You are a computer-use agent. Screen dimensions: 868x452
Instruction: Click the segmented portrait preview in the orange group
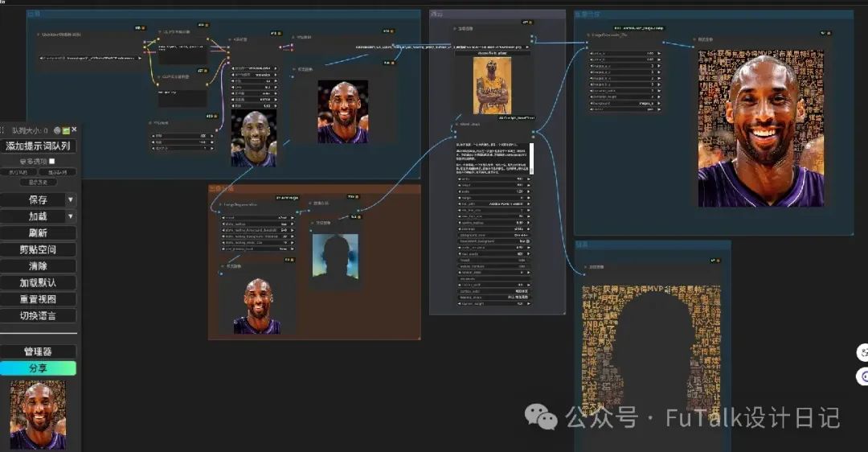click(257, 306)
